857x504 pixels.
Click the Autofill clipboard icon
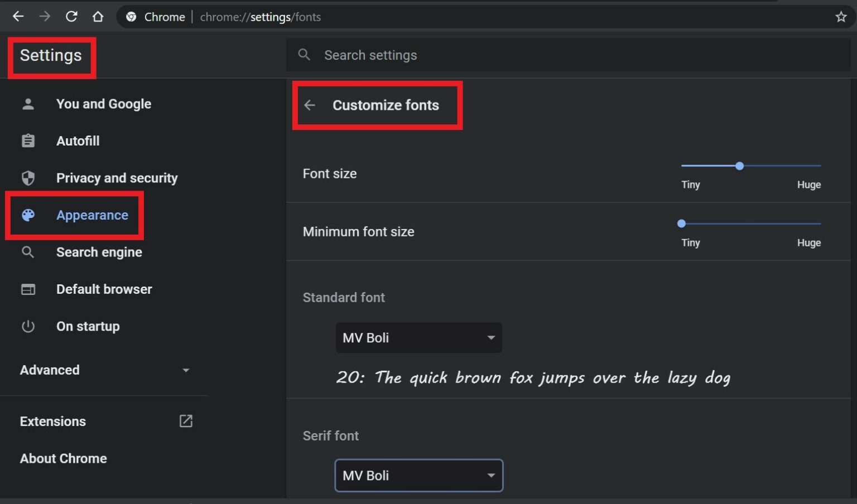[x=28, y=140]
